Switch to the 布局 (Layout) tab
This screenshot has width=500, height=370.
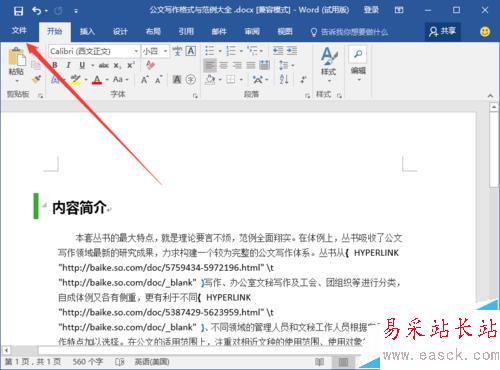coord(153,32)
